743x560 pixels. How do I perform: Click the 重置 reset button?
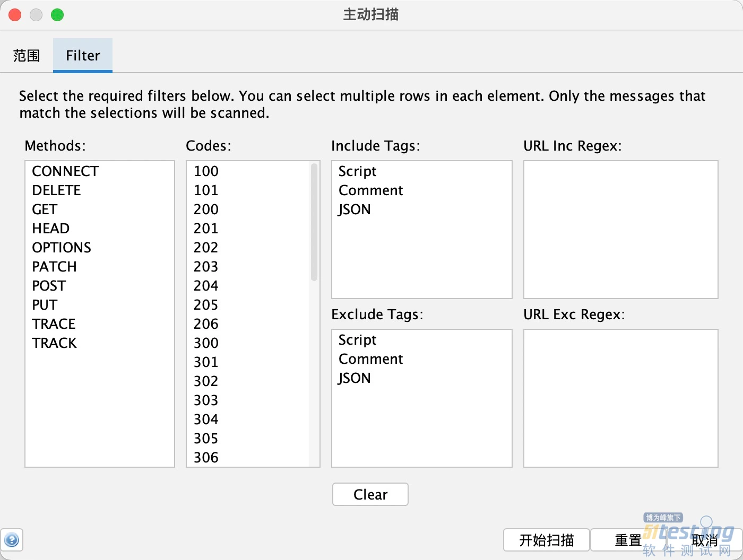pyautogui.click(x=628, y=540)
